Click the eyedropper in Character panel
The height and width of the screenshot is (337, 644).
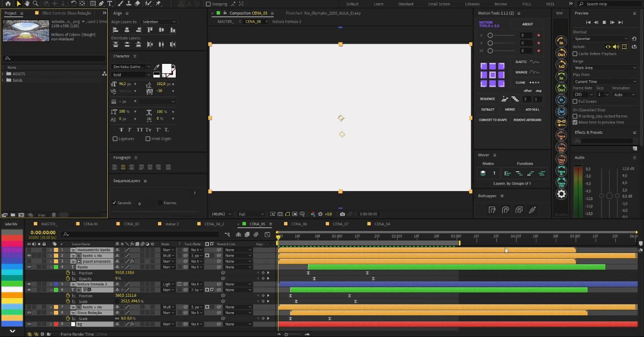(x=157, y=67)
